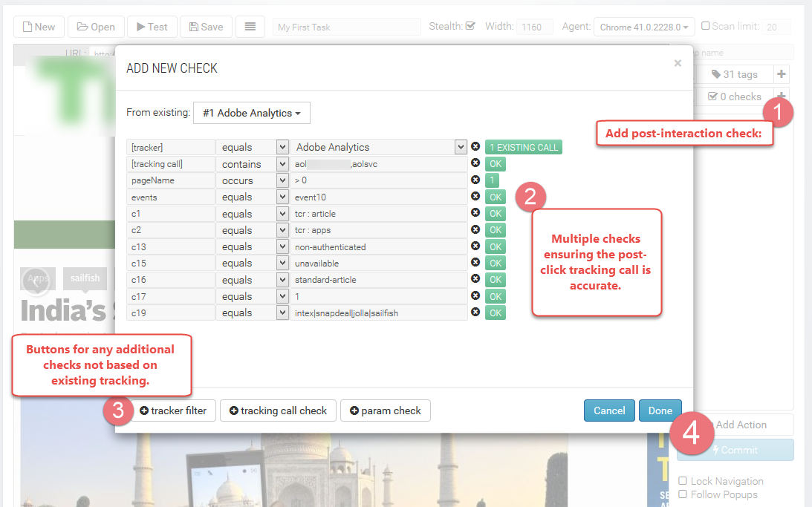812x507 pixels.
Task: Run the task with Test button
Action: pos(152,27)
